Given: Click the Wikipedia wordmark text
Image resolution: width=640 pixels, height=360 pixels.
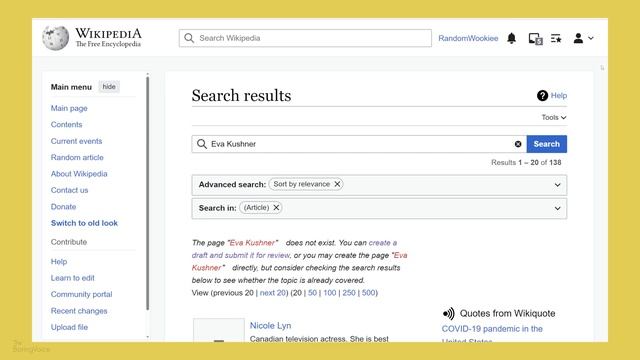Looking at the screenshot, I should pyautogui.click(x=109, y=33).
